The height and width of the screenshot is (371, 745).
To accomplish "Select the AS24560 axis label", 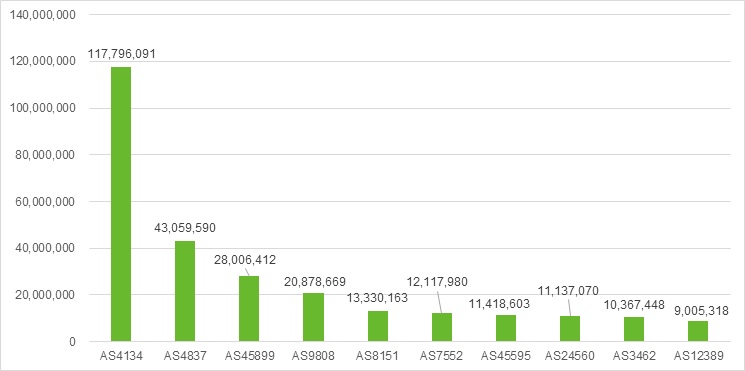I will 570,355.
